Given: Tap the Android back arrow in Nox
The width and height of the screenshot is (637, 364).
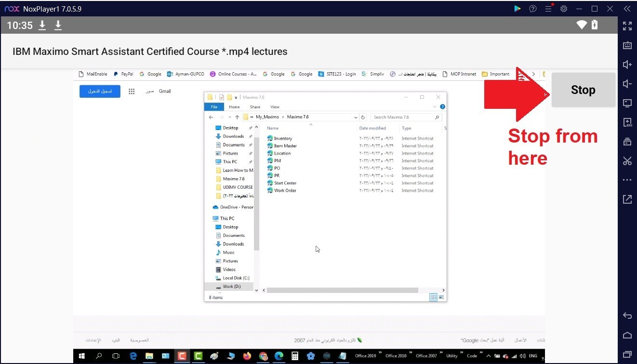Looking at the screenshot, I should (x=627, y=316).
